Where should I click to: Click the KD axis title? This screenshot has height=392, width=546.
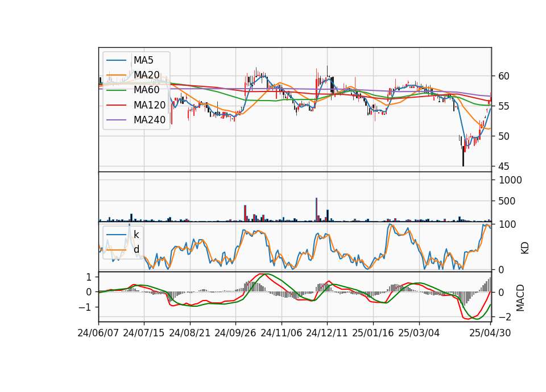coord(525,248)
